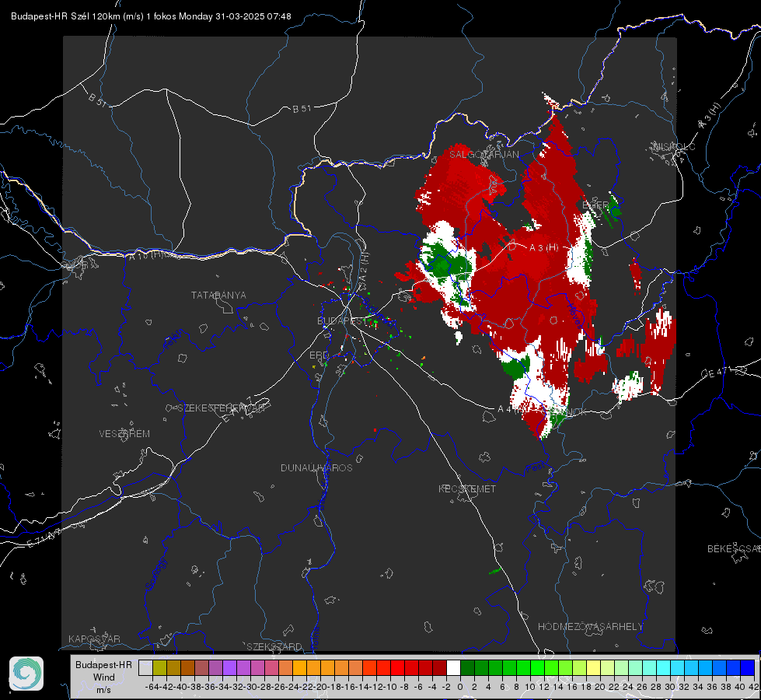The height and width of the screenshot is (700, 761).
Task: Click the KECSKEMÉT city label
Action: (x=467, y=488)
